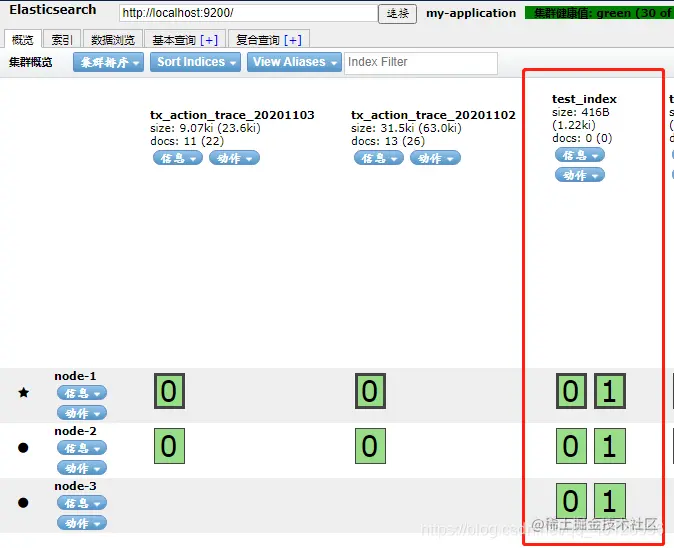This screenshot has height=548, width=674.
Task: Click the cluster health green status bar
Action: click(x=599, y=13)
